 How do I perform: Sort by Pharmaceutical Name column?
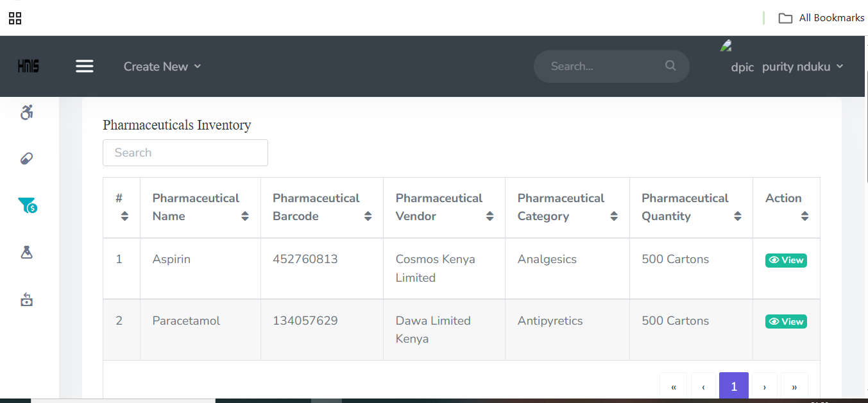click(x=244, y=216)
